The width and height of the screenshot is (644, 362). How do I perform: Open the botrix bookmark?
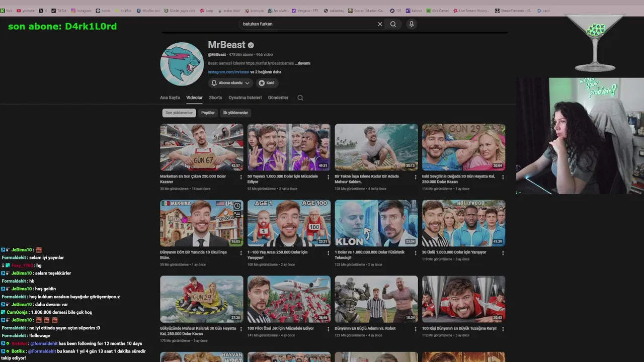point(103,11)
